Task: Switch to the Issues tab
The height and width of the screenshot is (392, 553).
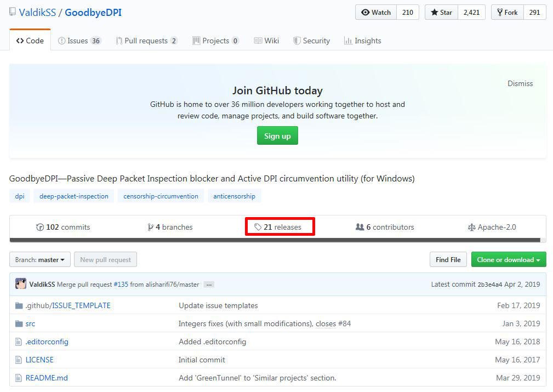Action: pyautogui.click(x=79, y=41)
